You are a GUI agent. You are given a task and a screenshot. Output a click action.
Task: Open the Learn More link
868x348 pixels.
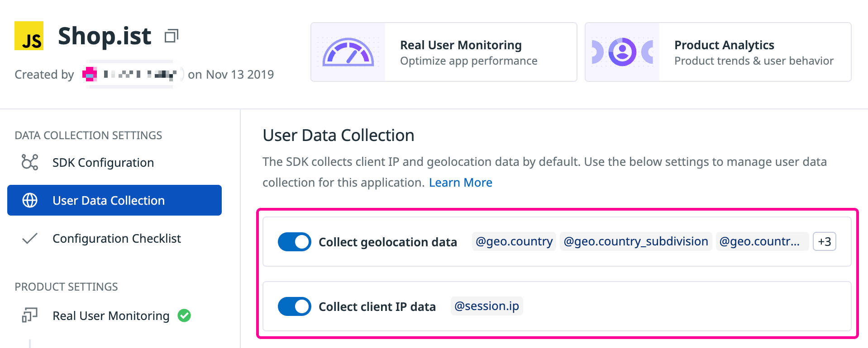coord(460,183)
